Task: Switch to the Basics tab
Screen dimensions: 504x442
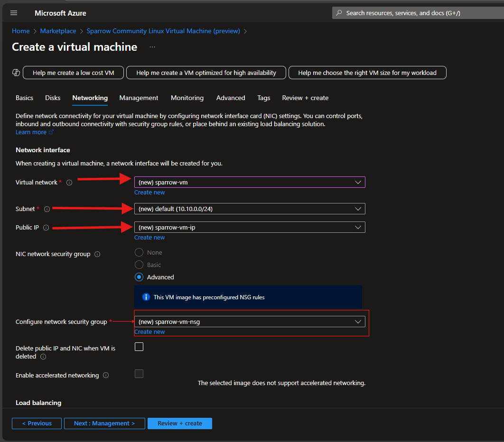Action: (24, 98)
